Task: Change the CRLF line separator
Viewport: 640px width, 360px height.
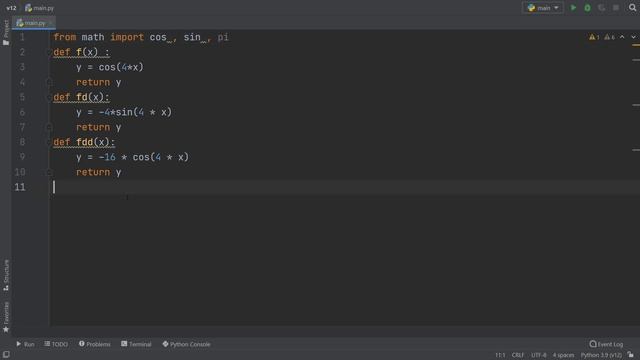Action: (x=518, y=355)
